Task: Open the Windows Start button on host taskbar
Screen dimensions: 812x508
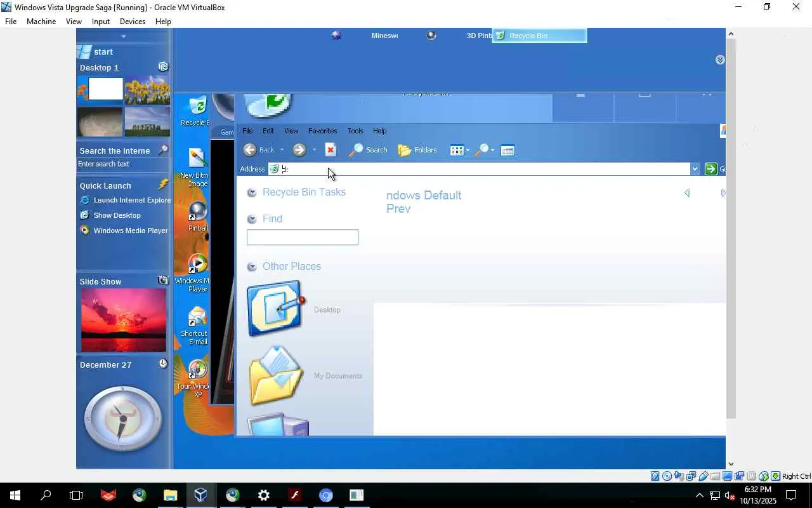Action: click(15, 495)
